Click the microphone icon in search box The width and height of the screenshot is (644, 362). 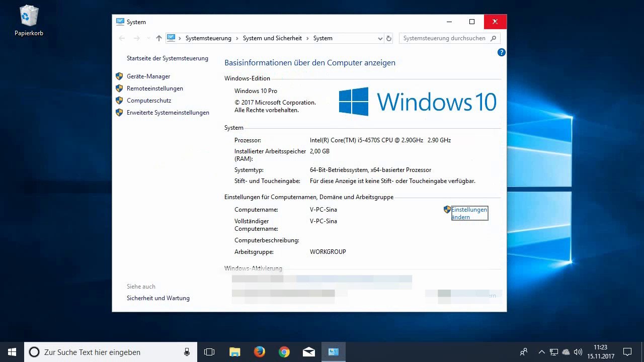pos(187,352)
